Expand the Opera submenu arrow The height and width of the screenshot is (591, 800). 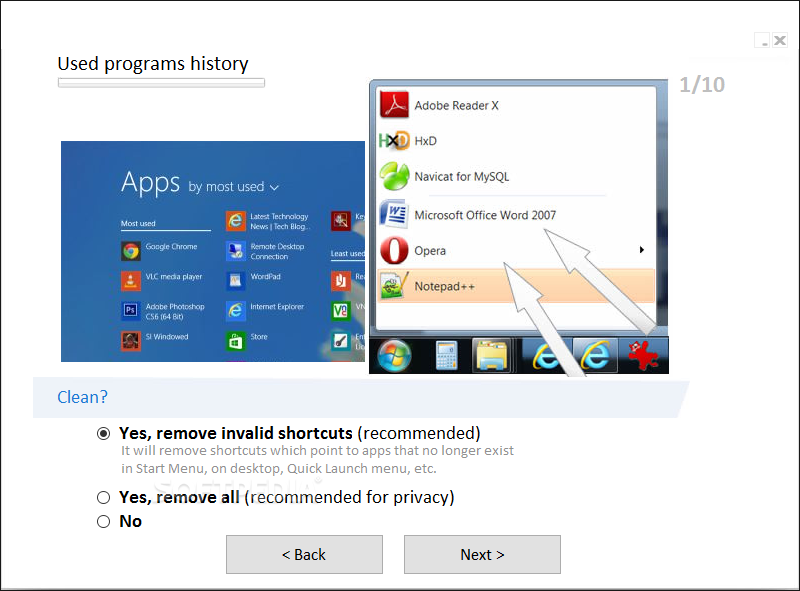coord(642,250)
